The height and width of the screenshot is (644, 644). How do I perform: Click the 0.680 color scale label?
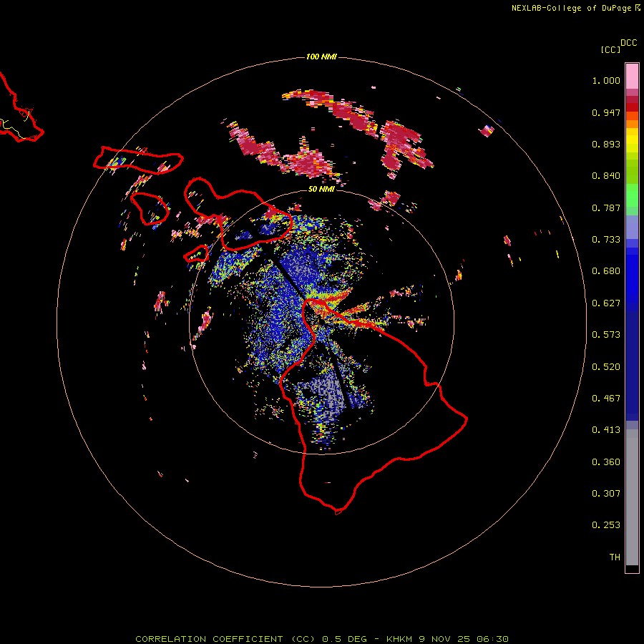[x=606, y=271]
